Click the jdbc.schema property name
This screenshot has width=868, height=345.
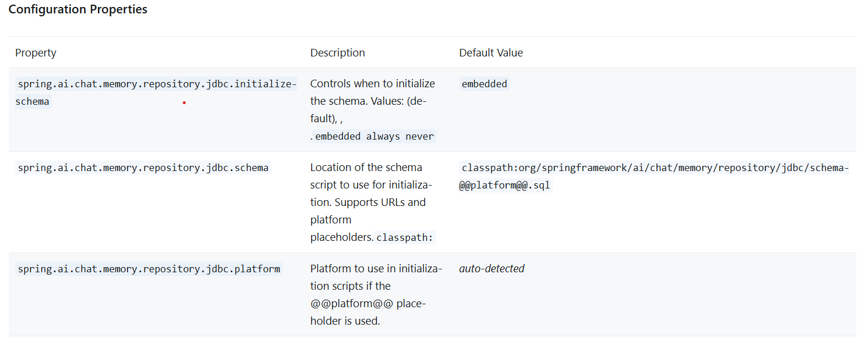143,168
